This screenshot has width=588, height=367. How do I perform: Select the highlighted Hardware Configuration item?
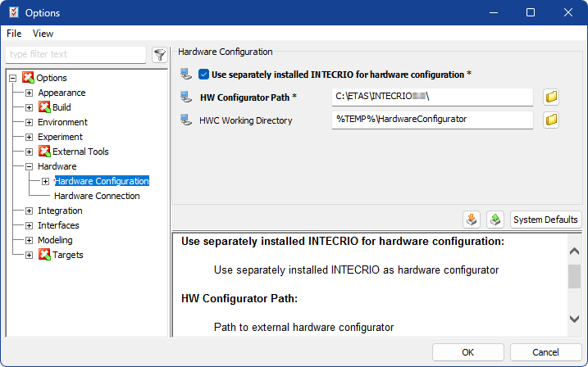pos(102,181)
